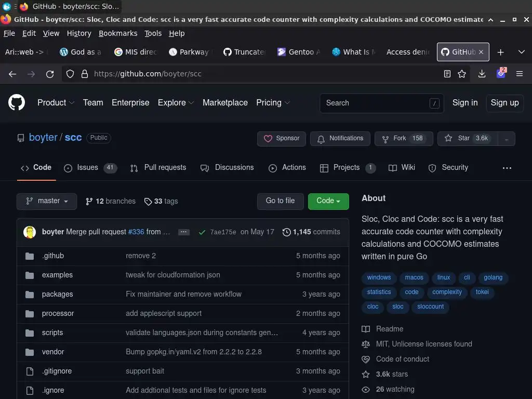Star the repository with the Star button
The image size is (532, 399).
468,139
